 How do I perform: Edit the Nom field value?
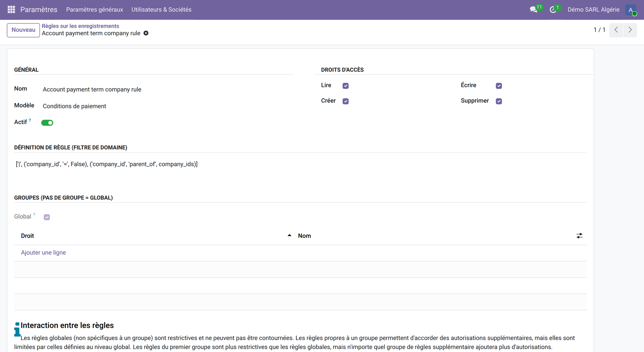(167, 90)
